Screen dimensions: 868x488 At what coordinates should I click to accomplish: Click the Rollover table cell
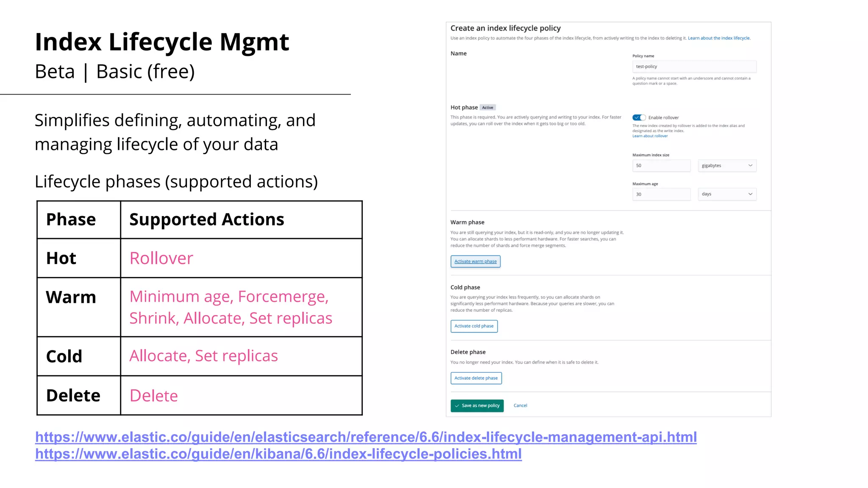tap(241, 258)
